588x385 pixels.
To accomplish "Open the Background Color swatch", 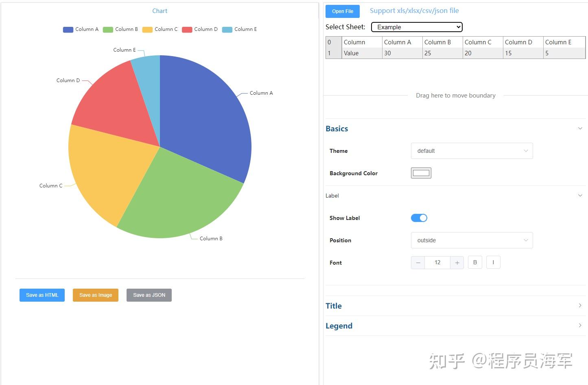I will pyautogui.click(x=421, y=173).
